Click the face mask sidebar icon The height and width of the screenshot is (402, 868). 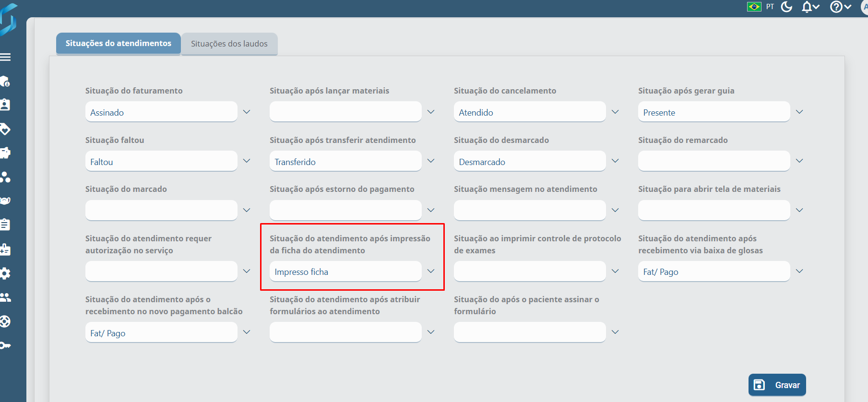coord(5,201)
